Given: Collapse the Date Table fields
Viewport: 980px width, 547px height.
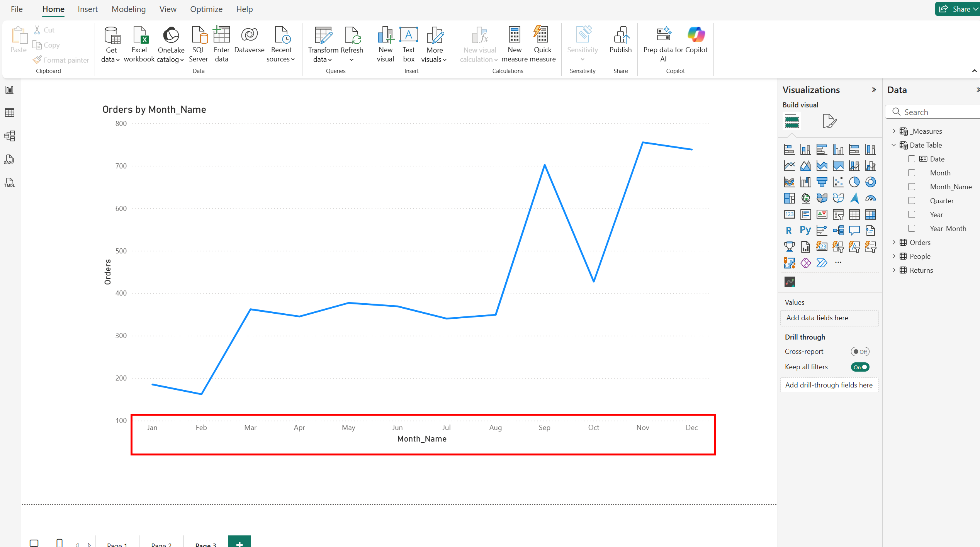Looking at the screenshot, I should point(894,145).
